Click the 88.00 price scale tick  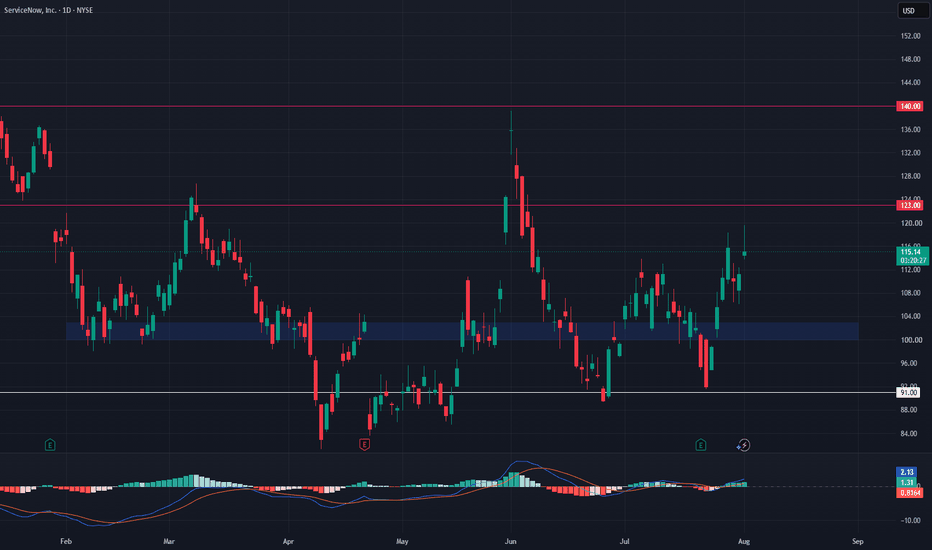[911, 410]
